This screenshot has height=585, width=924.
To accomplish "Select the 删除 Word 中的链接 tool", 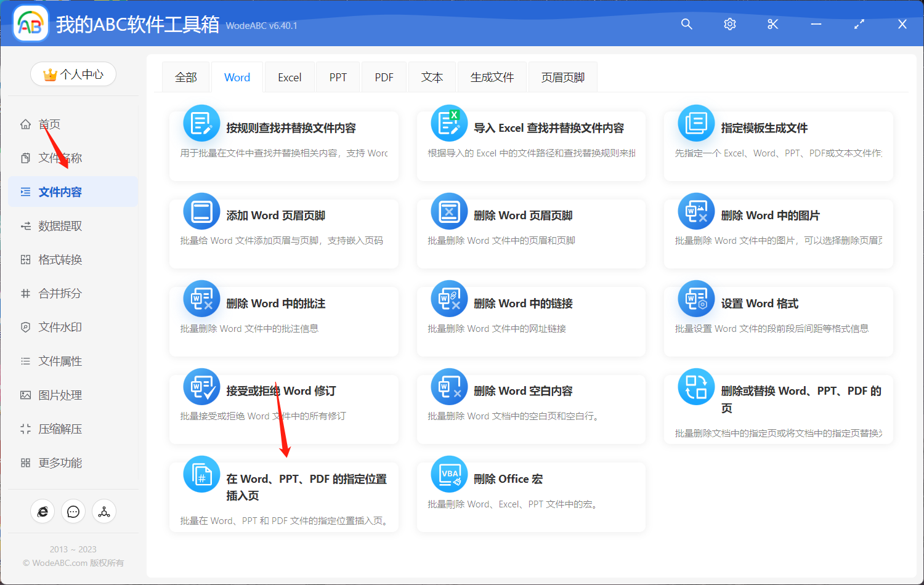I will tap(530, 320).
